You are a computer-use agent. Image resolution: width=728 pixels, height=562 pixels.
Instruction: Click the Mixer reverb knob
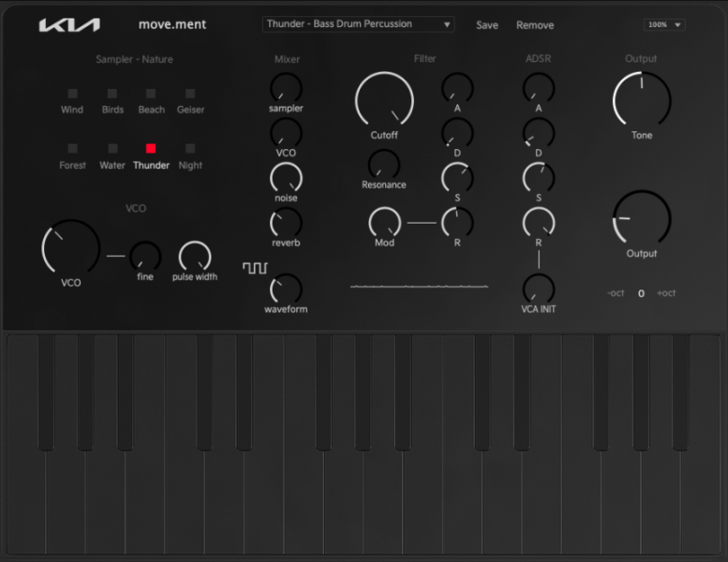286,223
